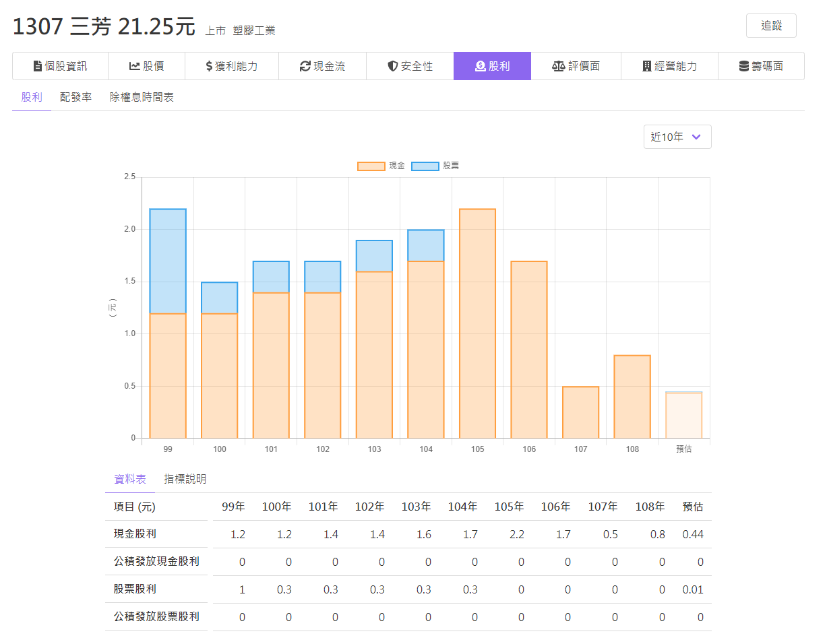Click the refresh arrows icon beside 現金流
Screen dimensions: 827x644
point(305,66)
